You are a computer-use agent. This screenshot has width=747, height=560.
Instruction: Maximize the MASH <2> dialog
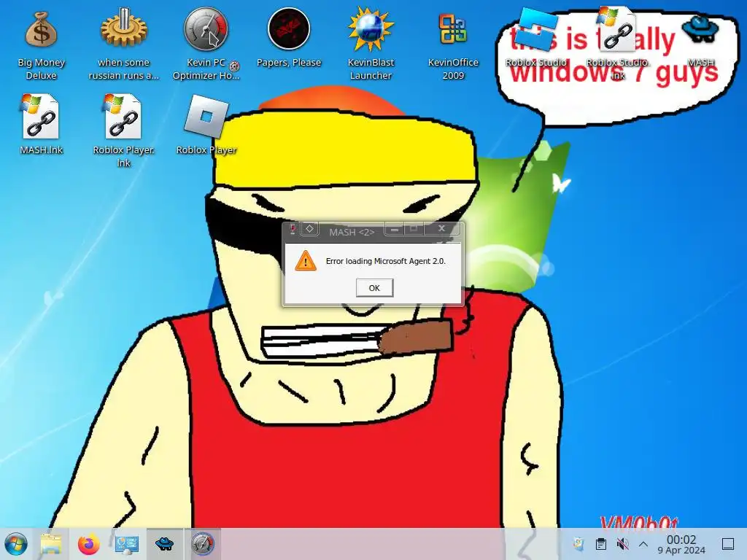point(414,229)
